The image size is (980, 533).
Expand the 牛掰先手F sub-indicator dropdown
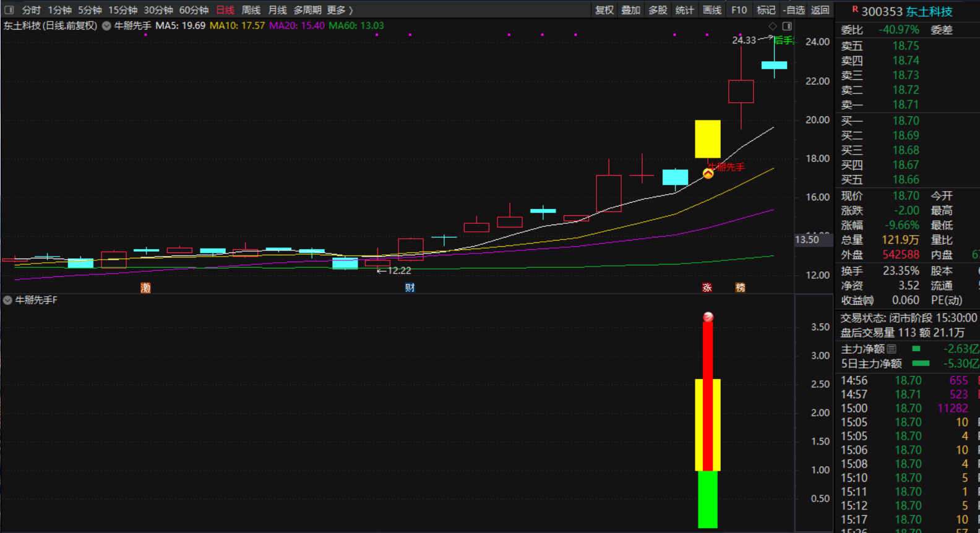7,300
